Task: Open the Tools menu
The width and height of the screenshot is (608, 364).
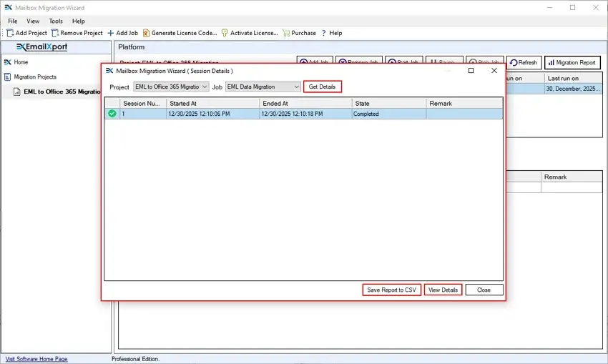Action: 56,21
